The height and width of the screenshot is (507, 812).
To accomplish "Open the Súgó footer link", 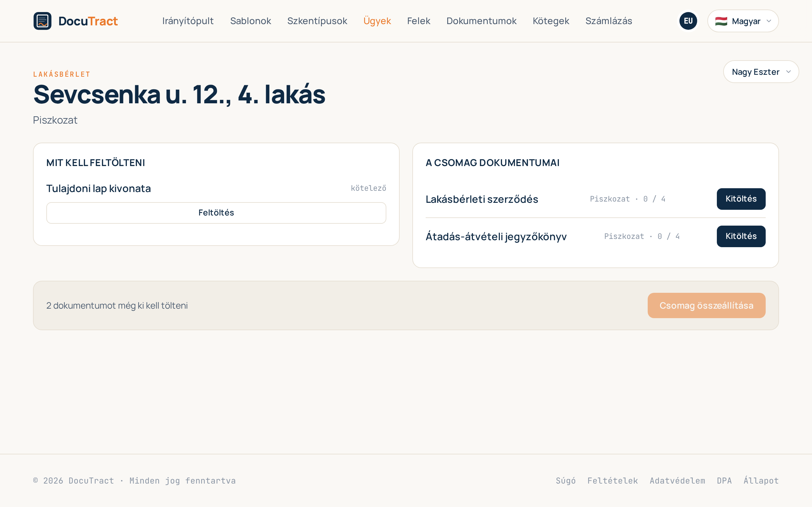I will click(x=566, y=480).
